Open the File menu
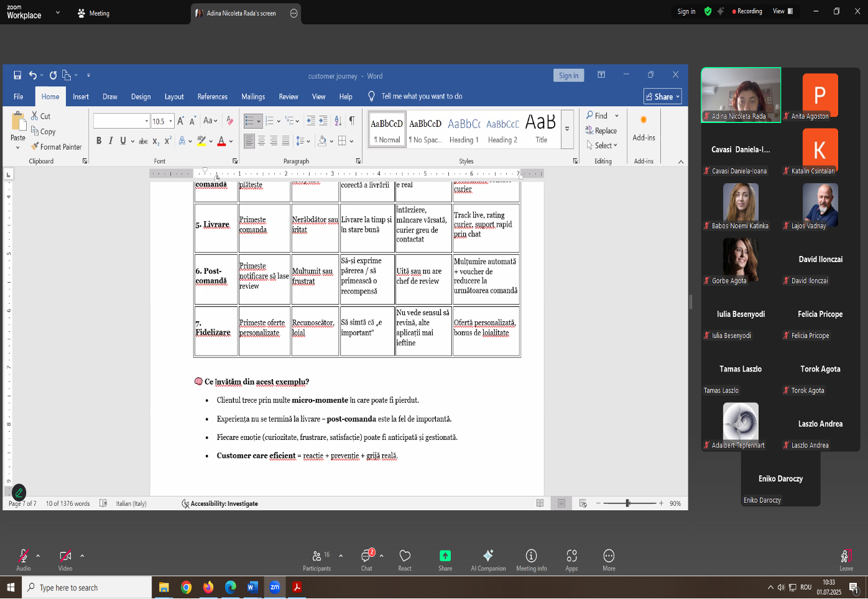The width and height of the screenshot is (868, 599). point(19,96)
